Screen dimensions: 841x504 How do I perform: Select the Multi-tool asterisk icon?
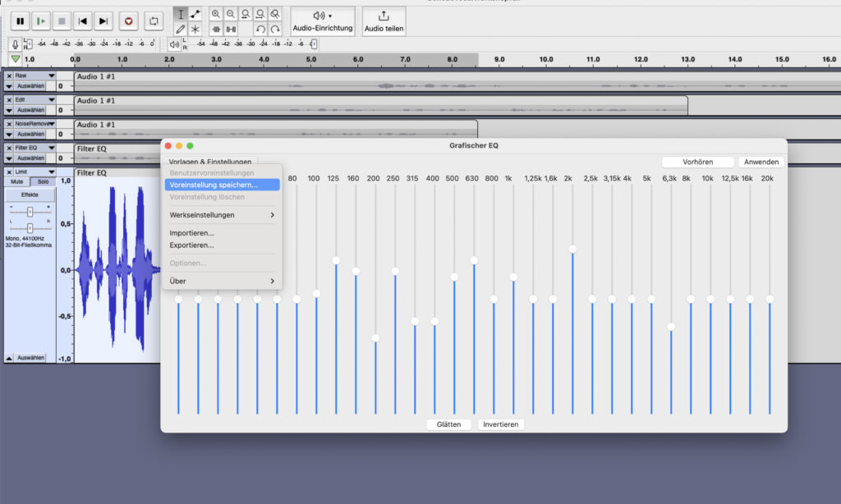tap(195, 29)
